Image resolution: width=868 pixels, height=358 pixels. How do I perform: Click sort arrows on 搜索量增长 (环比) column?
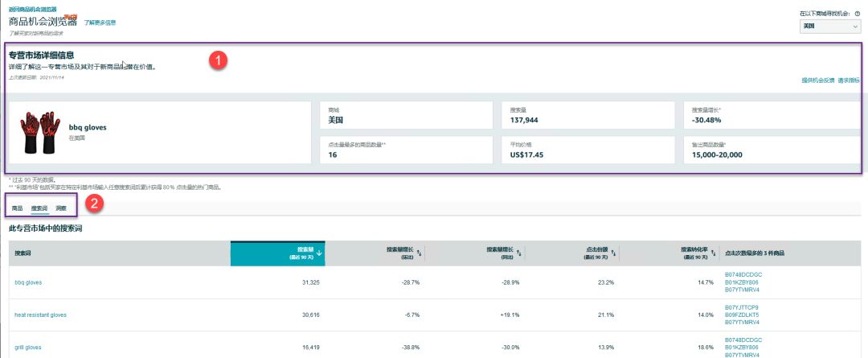click(418, 253)
